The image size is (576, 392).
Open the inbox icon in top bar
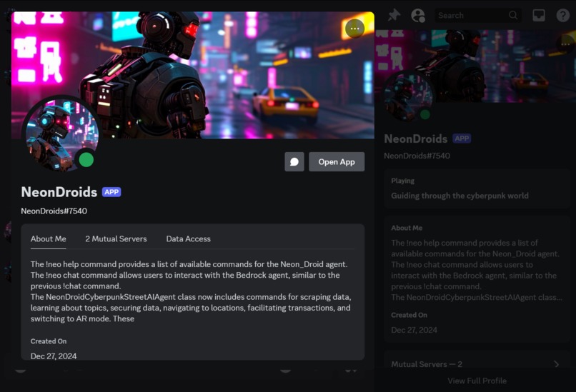point(539,16)
